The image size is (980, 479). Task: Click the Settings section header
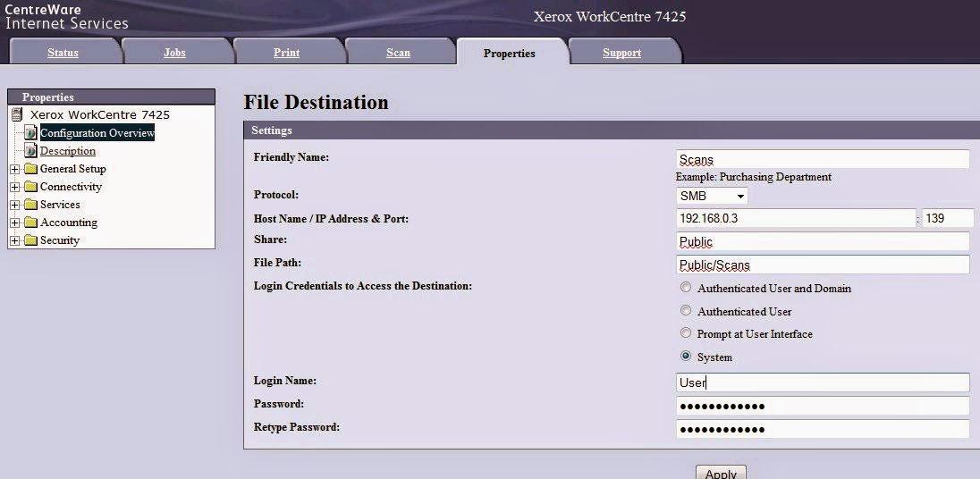(612, 130)
